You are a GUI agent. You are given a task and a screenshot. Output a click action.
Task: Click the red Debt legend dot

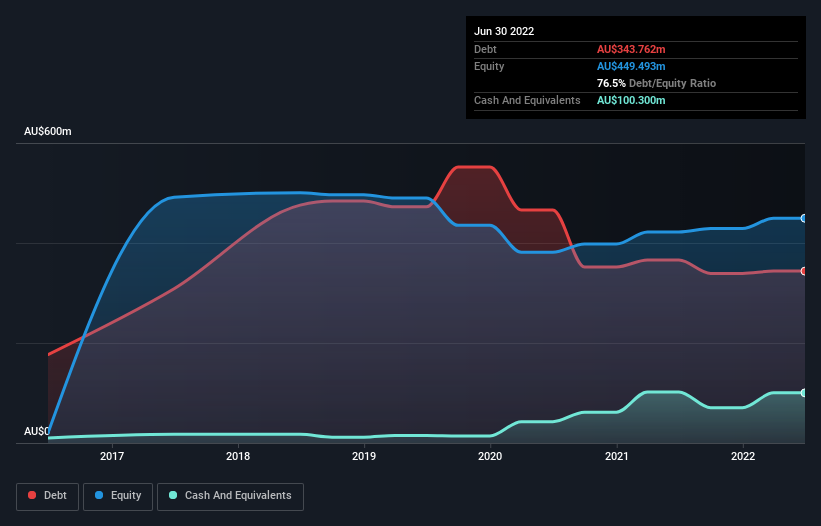tap(32, 495)
